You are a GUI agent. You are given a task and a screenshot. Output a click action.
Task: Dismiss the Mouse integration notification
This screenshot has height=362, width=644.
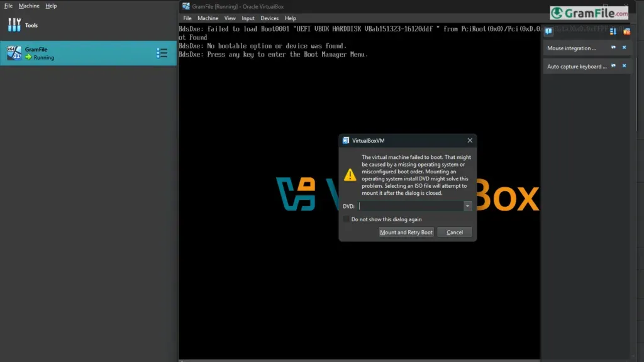(x=625, y=48)
